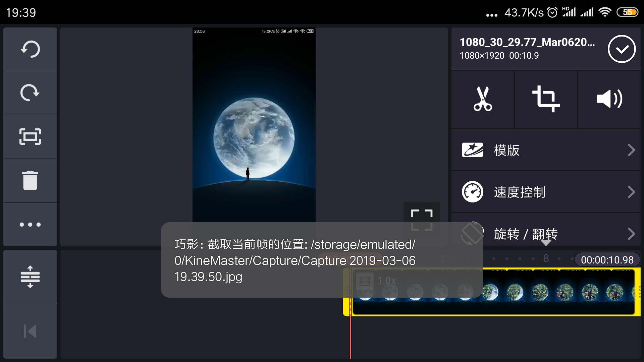Expand 速度控制 using its chevron arrow

coord(631,192)
